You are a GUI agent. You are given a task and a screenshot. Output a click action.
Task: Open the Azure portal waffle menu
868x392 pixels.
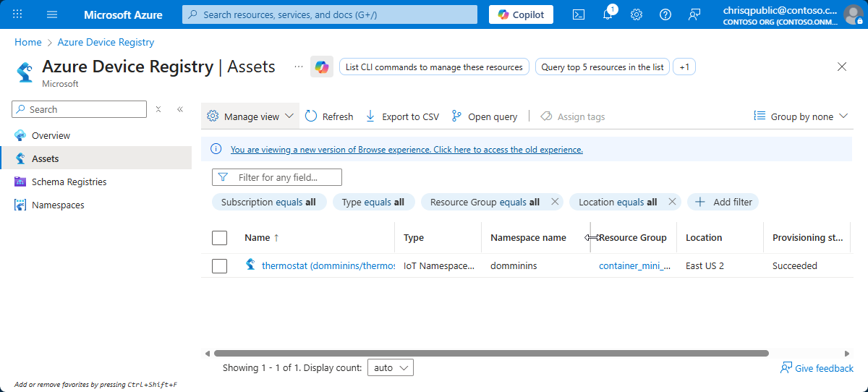[x=17, y=14]
